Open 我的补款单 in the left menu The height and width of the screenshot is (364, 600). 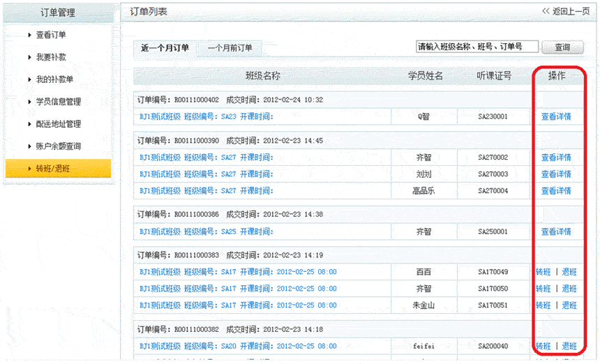point(54,79)
